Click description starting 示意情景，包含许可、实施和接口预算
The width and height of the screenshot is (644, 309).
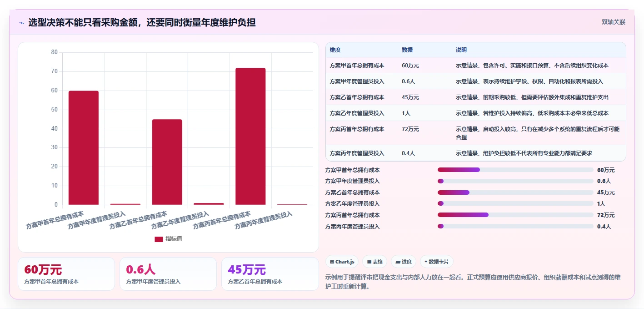(x=532, y=66)
